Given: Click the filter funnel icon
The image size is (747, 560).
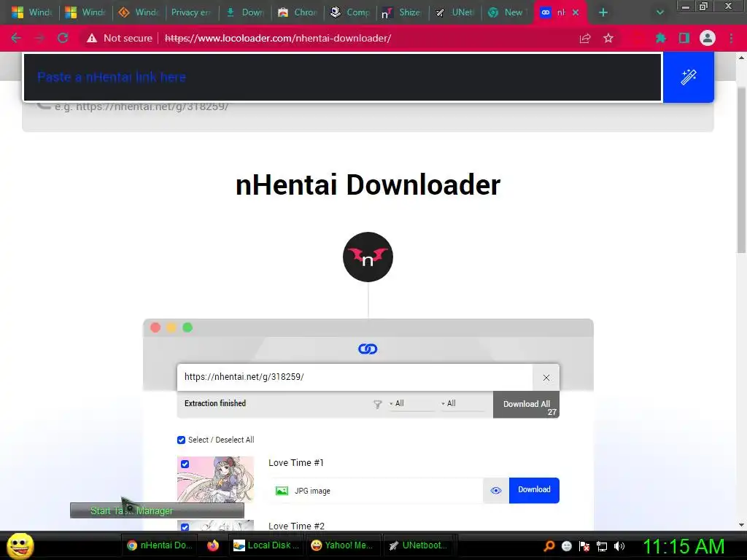Looking at the screenshot, I should point(377,404).
